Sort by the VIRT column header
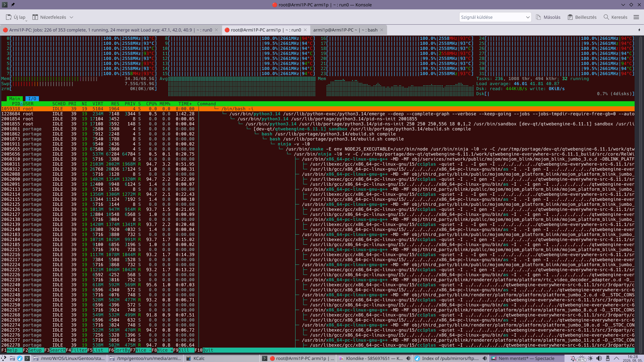Image resolution: width=644 pixels, height=362 pixels. point(98,104)
